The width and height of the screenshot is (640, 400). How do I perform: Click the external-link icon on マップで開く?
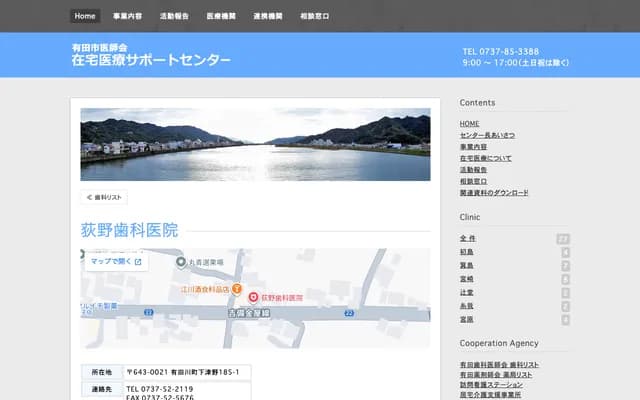coord(138,261)
